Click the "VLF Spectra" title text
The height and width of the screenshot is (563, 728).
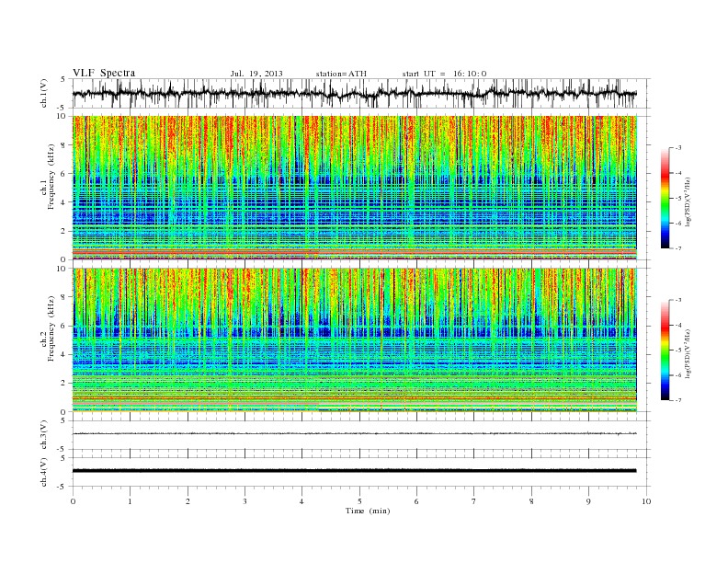coord(104,73)
